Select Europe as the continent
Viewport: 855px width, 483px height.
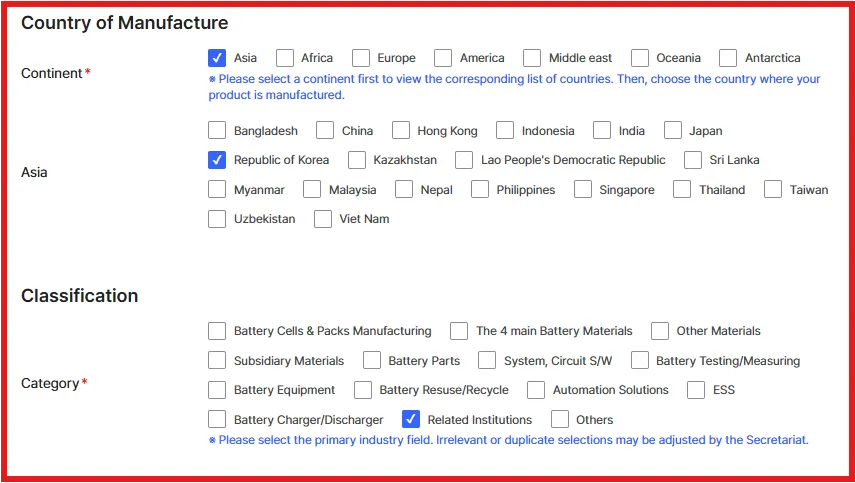[x=361, y=58]
